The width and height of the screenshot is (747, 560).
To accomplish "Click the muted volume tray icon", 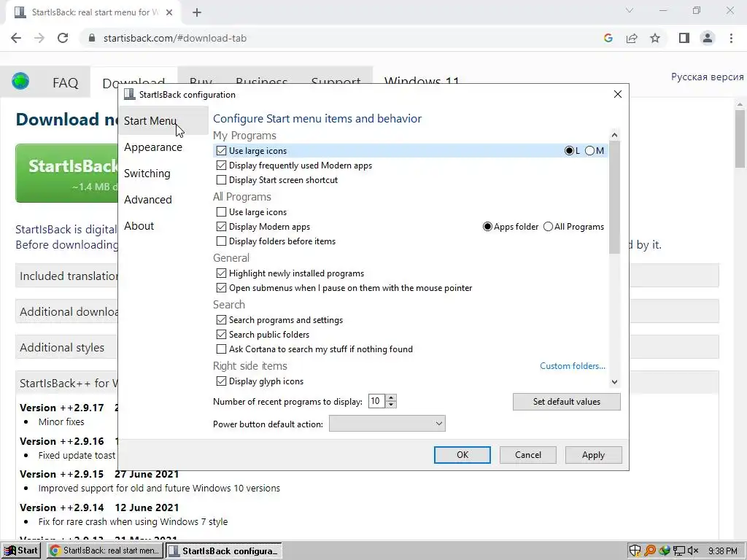I will coord(693,551).
